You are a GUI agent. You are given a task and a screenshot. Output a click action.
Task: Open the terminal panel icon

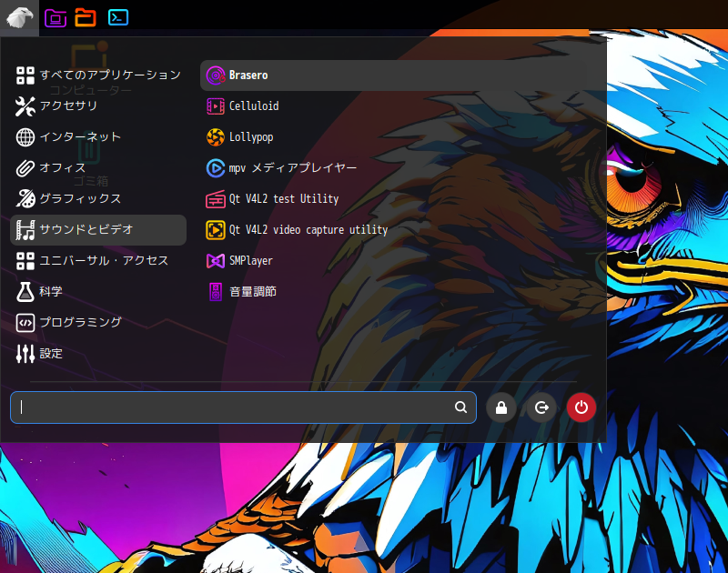click(118, 17)
